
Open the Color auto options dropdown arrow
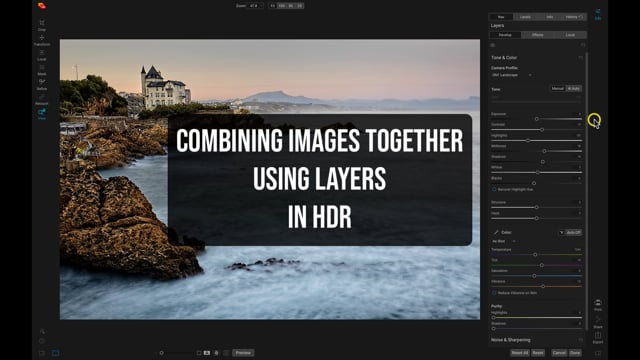[x=561, y=232]
